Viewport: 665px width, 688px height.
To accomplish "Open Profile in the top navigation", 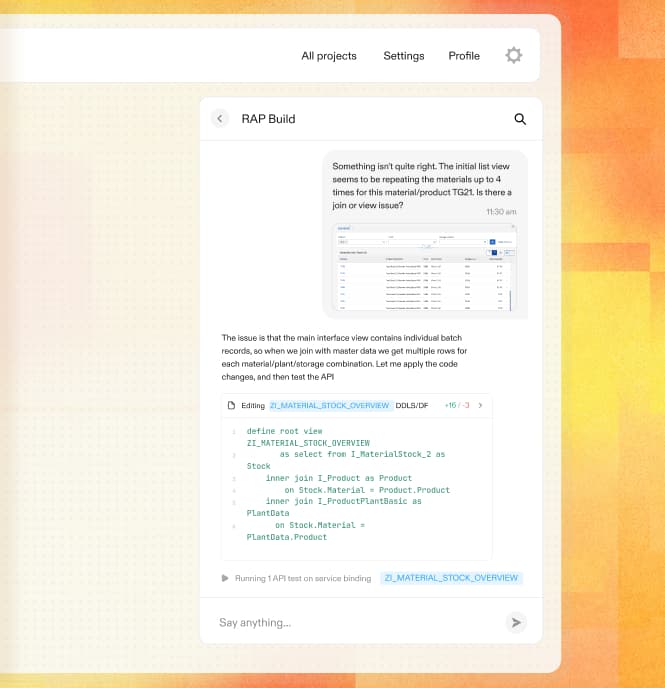I will [x=464, y=56].
